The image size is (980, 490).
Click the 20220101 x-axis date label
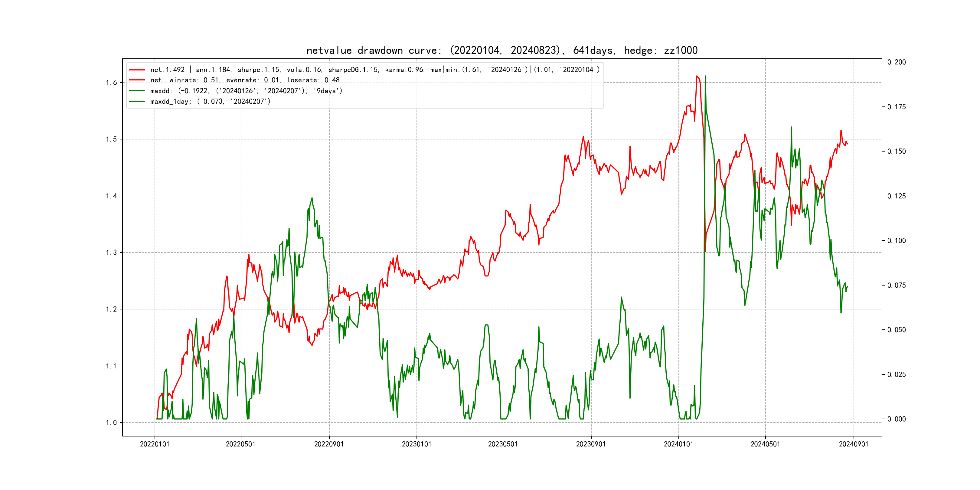tap(155, 444)
